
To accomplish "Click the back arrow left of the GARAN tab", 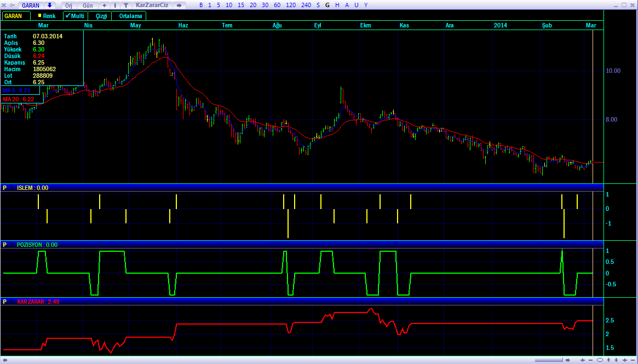I will coord(12,5).
